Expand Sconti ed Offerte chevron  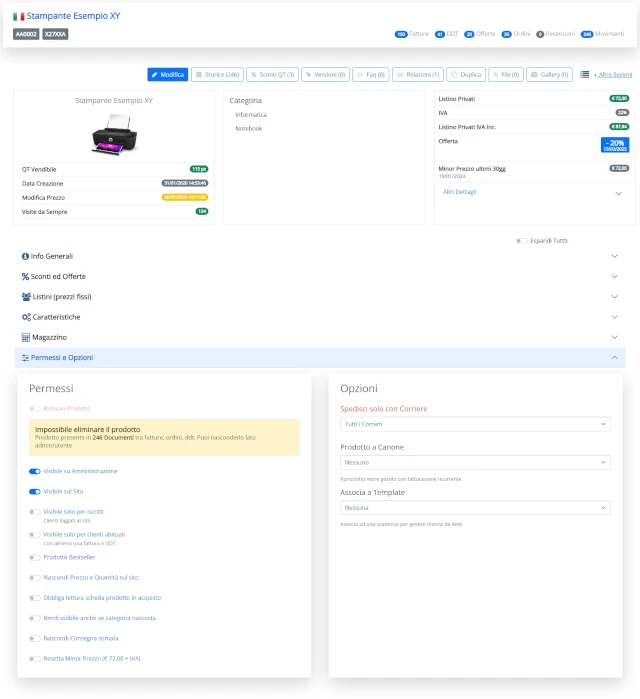tap(615, 276)
